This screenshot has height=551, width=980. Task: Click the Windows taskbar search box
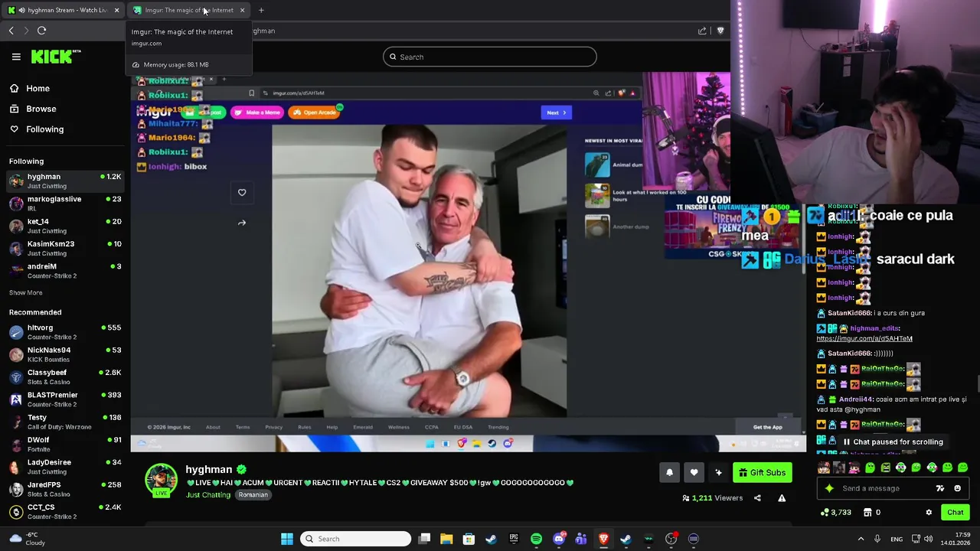355,539
